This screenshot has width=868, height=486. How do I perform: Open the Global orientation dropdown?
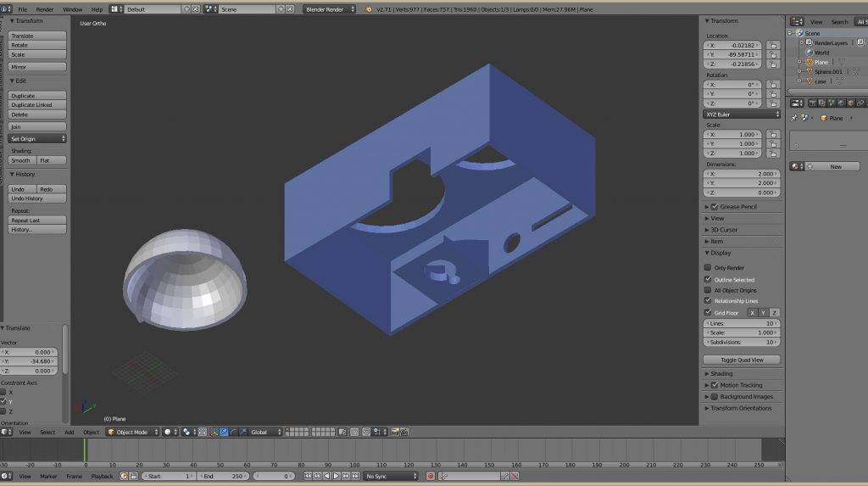[265, 432]
